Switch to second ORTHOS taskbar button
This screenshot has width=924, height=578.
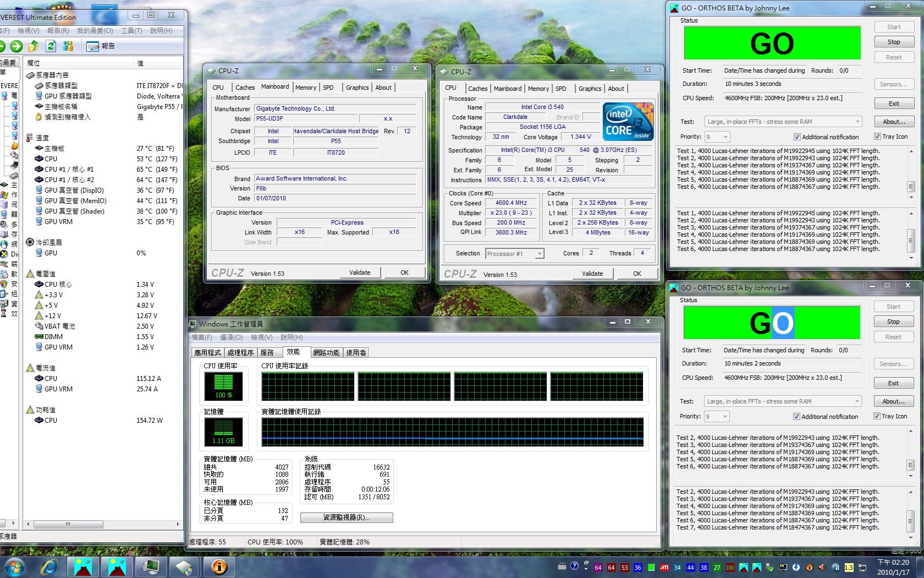point(117,566)
